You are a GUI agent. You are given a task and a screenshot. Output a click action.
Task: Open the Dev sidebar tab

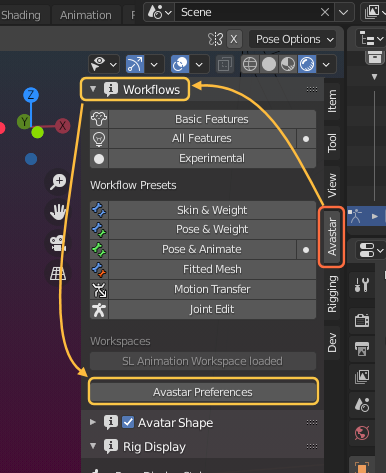tap(332, 342)
